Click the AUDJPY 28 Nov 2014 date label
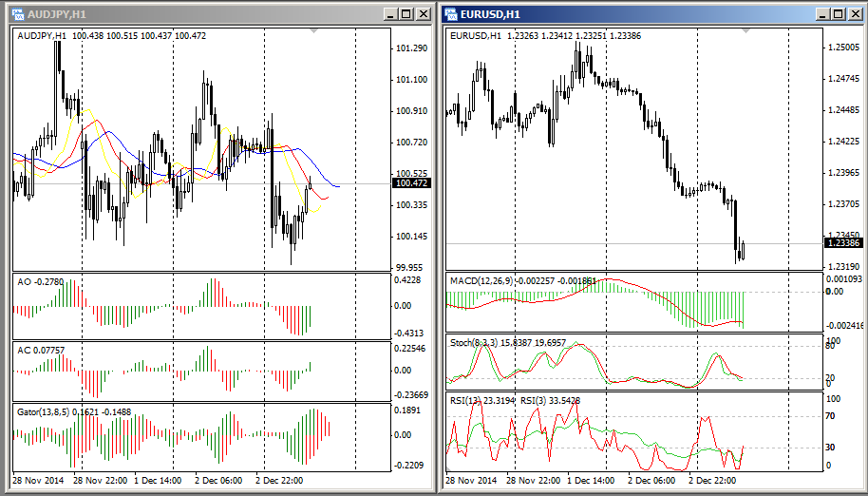 pos(38,480)
